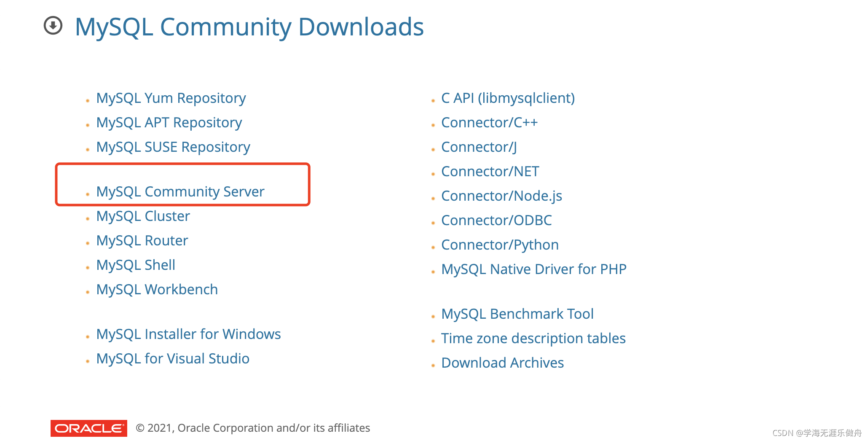
Task: Open the Download Archives link
Action: coord(503,363)
